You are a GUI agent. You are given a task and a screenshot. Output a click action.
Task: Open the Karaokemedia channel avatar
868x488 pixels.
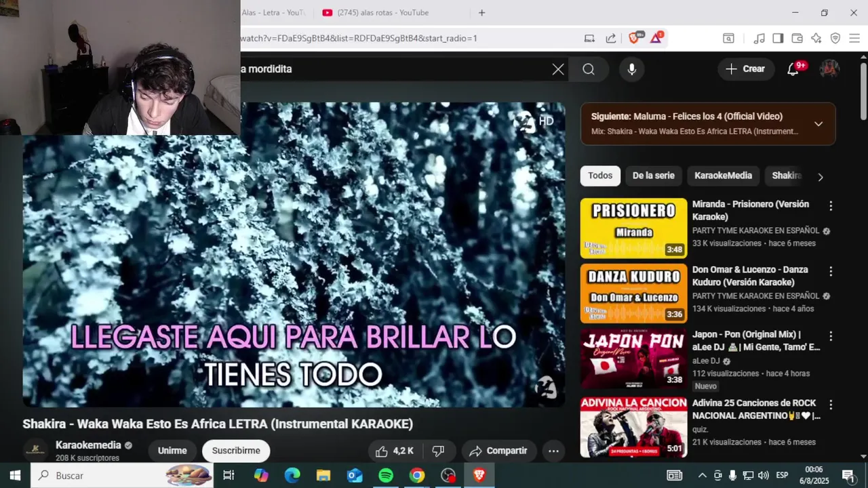point(35,451)
